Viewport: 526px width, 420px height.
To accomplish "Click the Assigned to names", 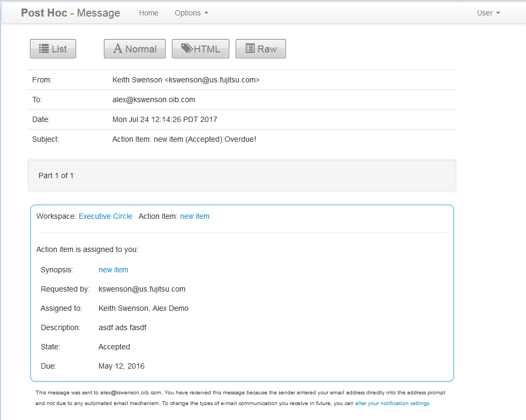I will click(x=144, y=308).
